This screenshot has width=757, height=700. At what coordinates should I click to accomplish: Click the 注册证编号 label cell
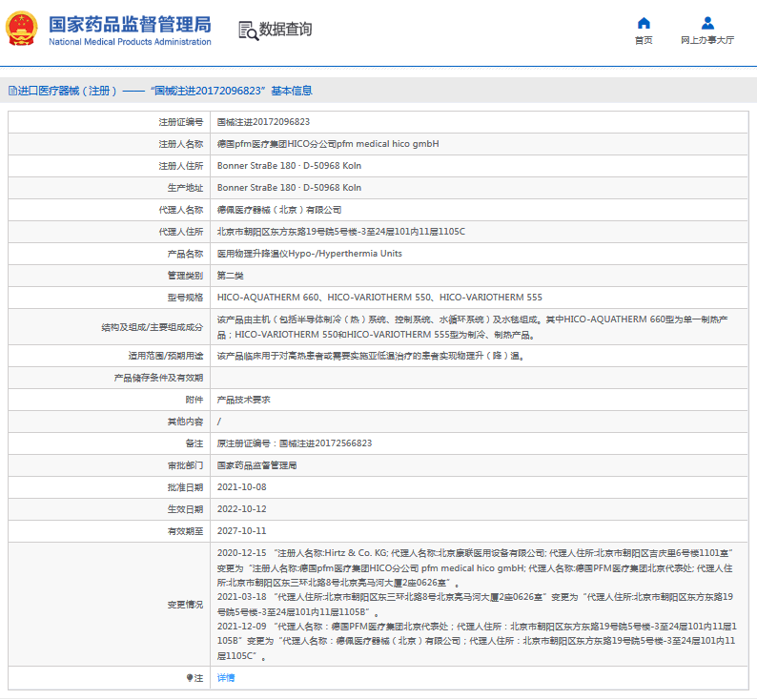[x=109, y=122]
